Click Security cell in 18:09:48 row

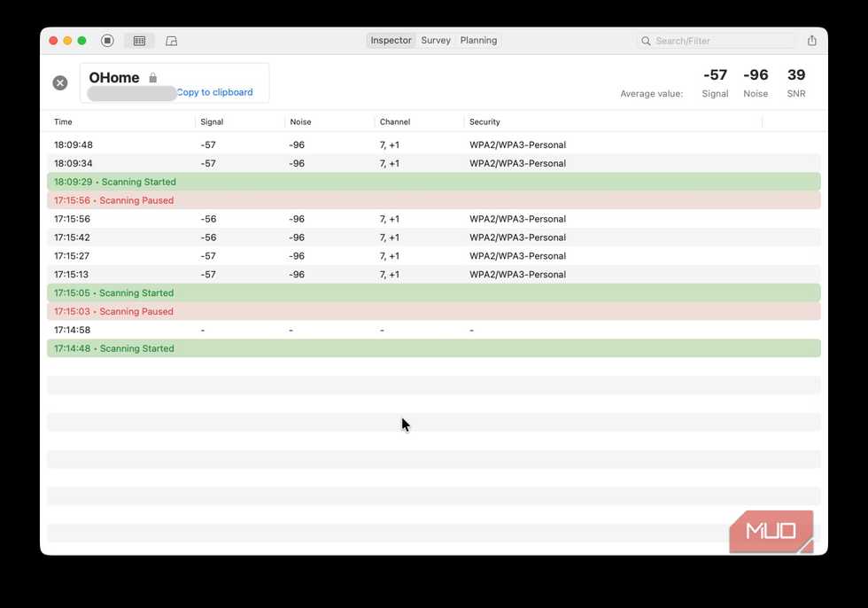tap(517, 145)
